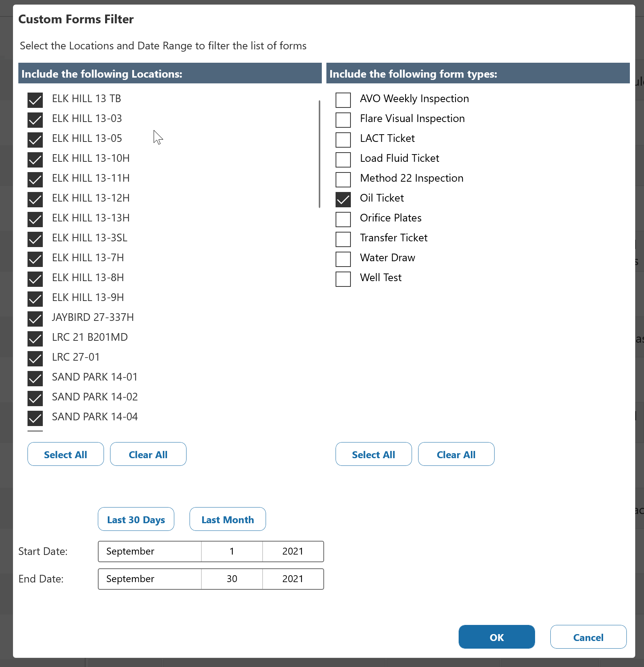Image resolution: width=644 pixels, height=667 pixels.
Task: Toggle the ELK HILL 13-10H checkbox
Action: [x=35, y=159]
